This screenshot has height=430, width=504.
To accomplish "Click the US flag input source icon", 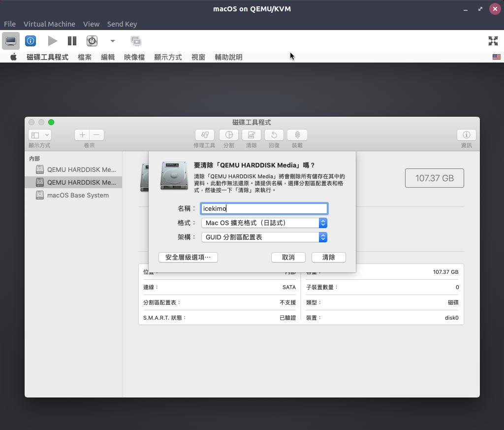I will point(496,57).
